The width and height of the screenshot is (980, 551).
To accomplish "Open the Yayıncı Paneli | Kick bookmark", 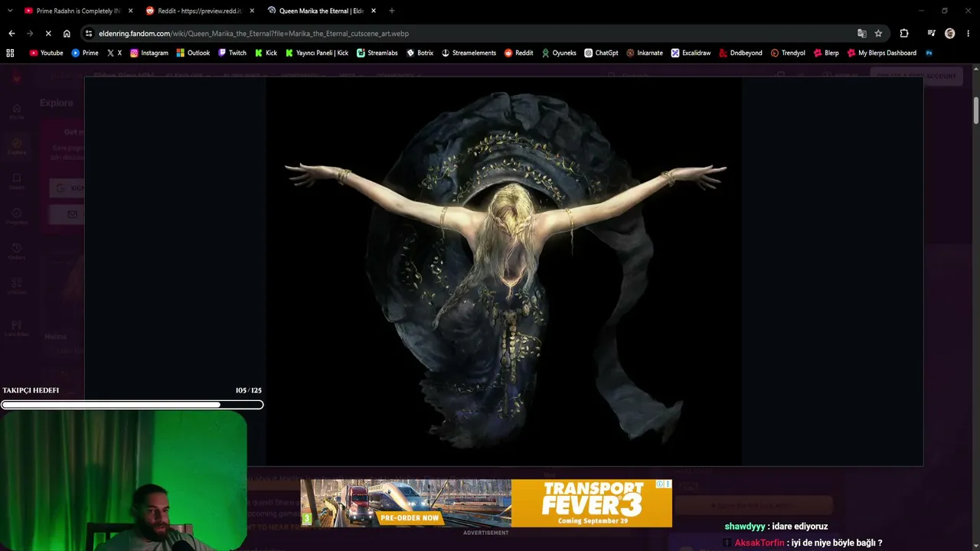I will point(317,53).
